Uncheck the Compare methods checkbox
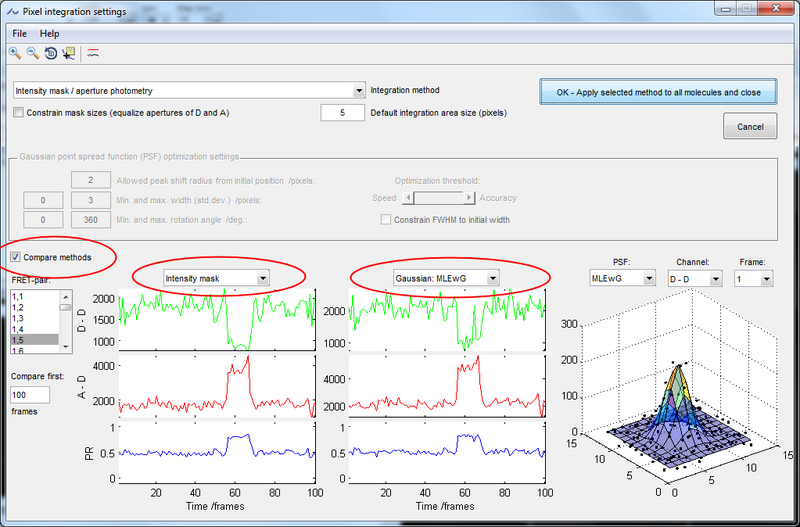 [18, 258]
